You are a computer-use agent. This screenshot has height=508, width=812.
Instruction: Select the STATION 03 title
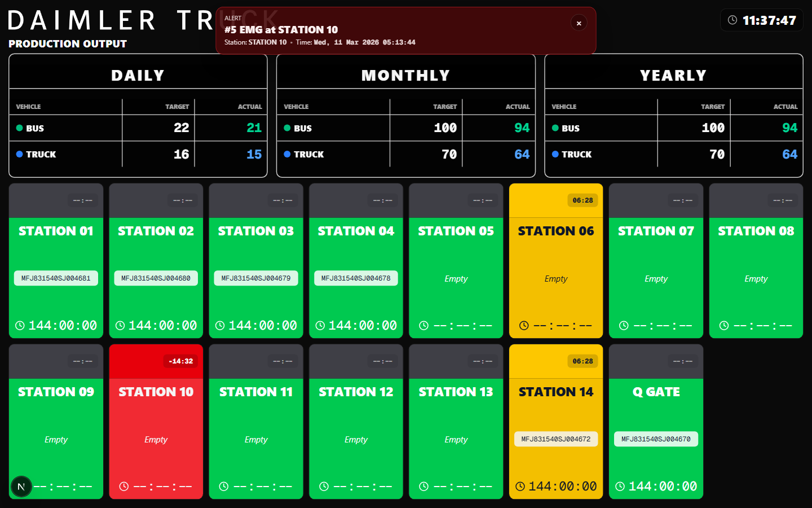pos(256,231)
